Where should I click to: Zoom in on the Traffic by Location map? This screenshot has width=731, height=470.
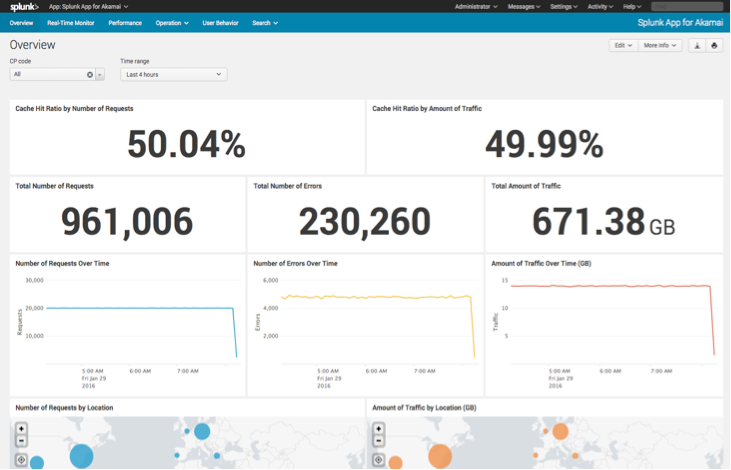click(379, 429)
